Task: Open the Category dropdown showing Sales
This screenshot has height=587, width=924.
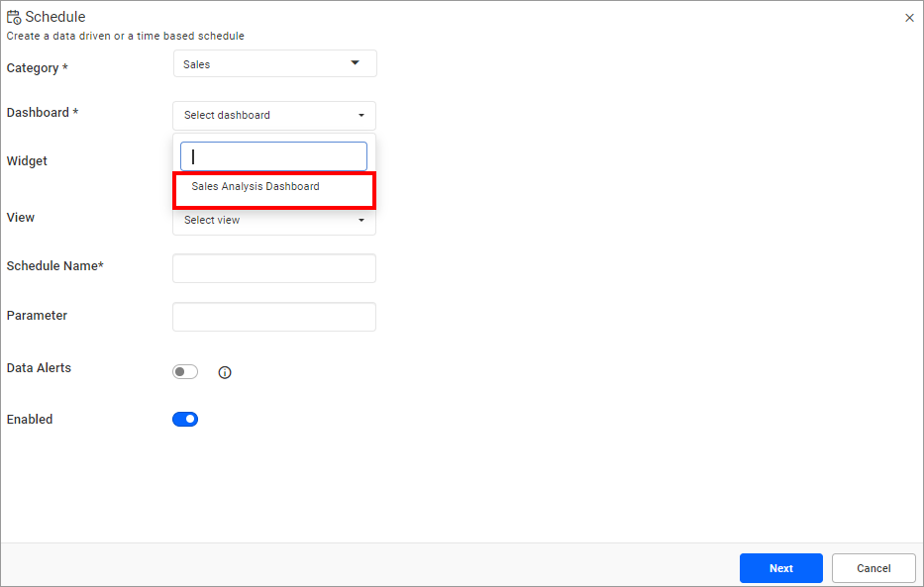Action: pos(274,62)
